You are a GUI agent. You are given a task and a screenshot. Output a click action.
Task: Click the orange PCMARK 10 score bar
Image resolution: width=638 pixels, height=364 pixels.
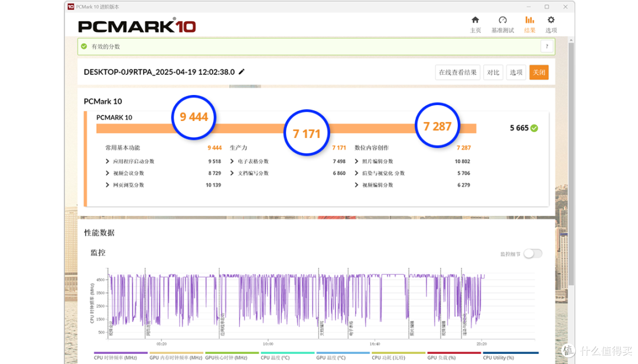[286, 129]
